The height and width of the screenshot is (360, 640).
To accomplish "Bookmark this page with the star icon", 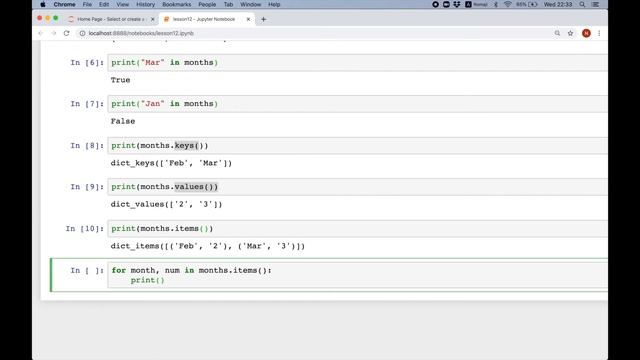I will point(570,33).
